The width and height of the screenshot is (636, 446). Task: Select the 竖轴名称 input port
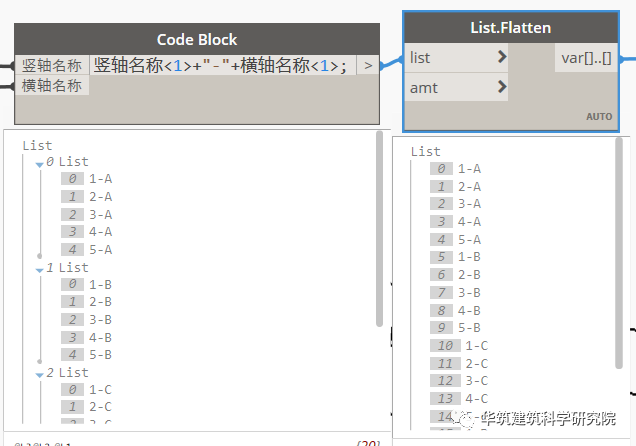[x=52, y=65]
